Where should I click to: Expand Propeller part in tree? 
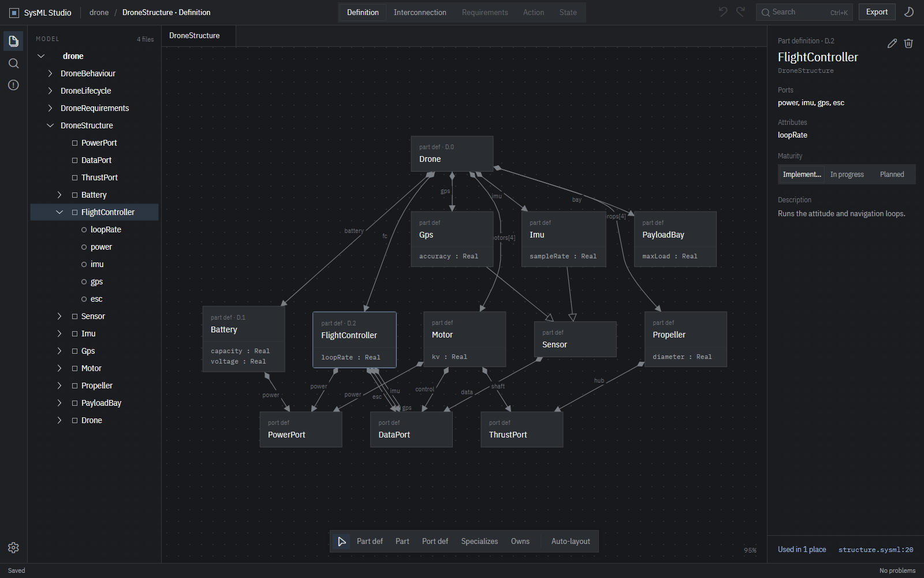59,386
